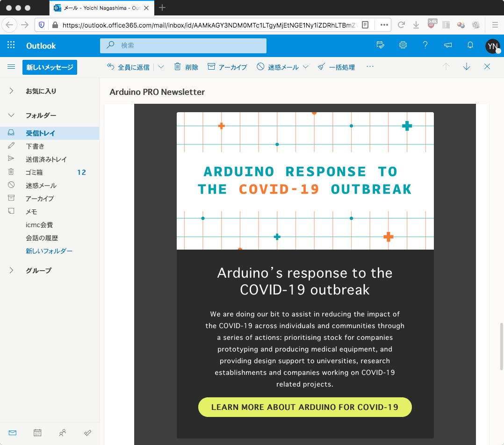Click 迷惑メール junk button in toolbar
This screenshot has height=445, width=504.
pos(278,67)
